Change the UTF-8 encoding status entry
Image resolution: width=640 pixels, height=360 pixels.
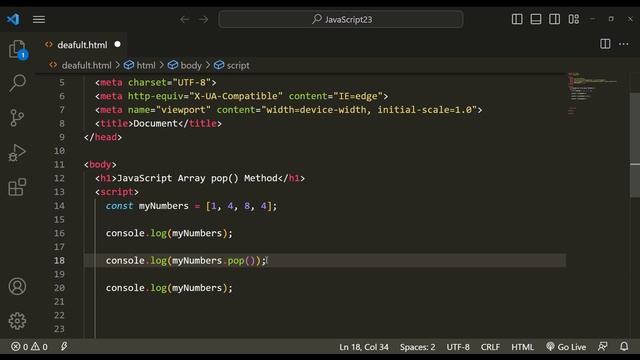tap(458, 347)
